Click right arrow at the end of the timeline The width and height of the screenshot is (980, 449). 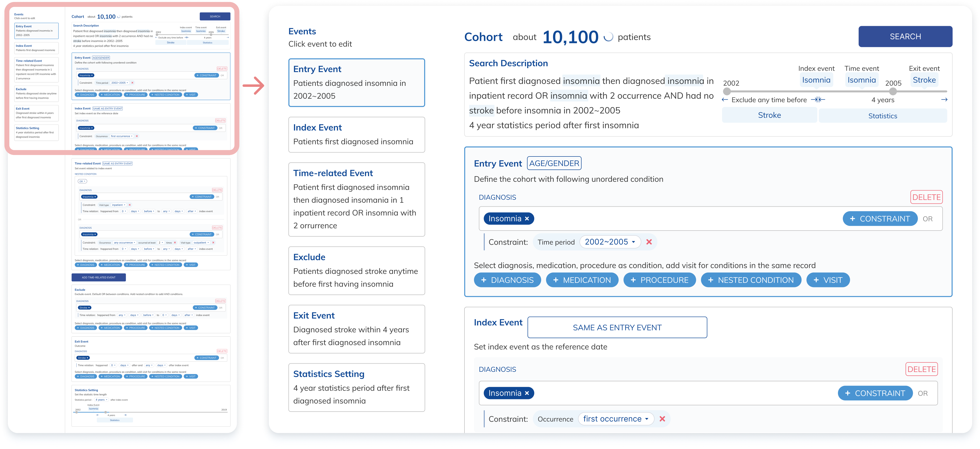(944, 100)
